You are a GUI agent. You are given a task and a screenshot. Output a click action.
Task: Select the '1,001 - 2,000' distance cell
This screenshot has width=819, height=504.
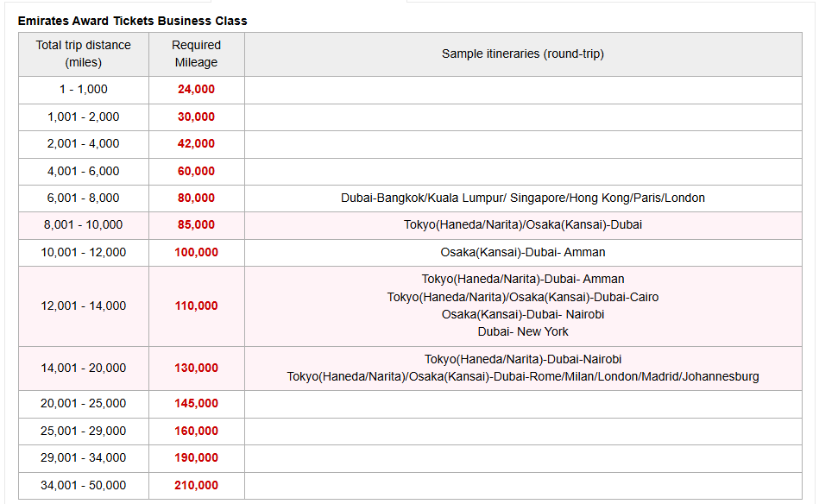[84, 117]
